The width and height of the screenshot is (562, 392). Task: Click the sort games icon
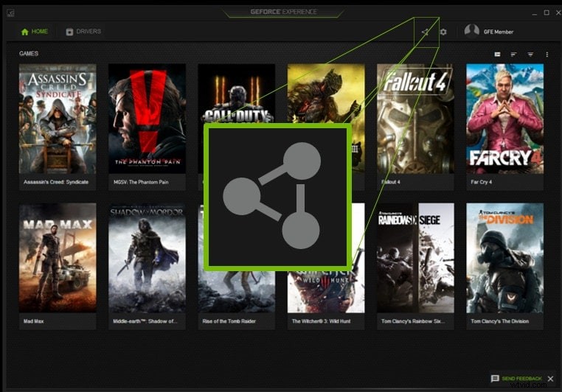click(x=513, y=55)
